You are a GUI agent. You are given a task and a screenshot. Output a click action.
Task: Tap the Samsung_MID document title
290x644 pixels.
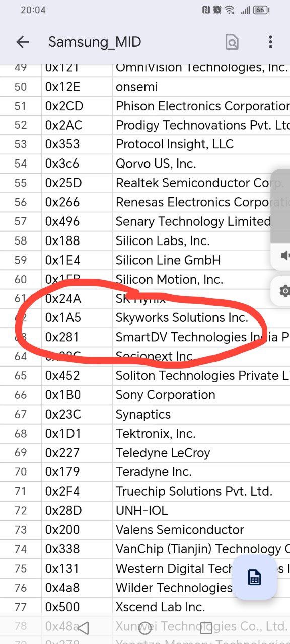click(x=95, y=42)
